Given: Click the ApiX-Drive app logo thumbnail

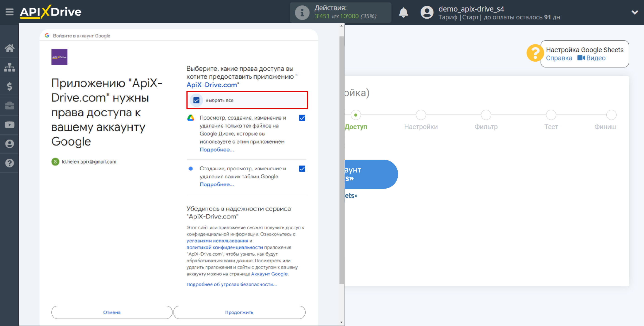Looking at the screenshot, I should pos(59,57).
